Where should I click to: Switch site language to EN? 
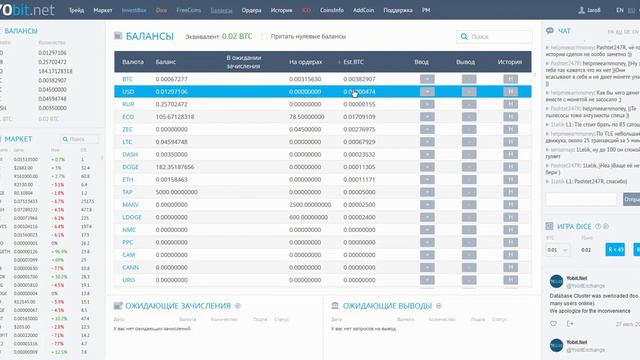(620, 10)
